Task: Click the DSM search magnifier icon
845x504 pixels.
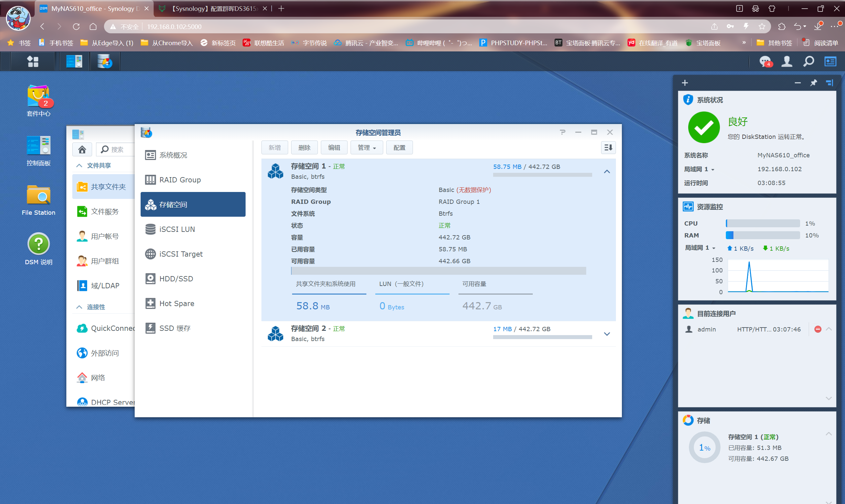Action: [809, 61]
